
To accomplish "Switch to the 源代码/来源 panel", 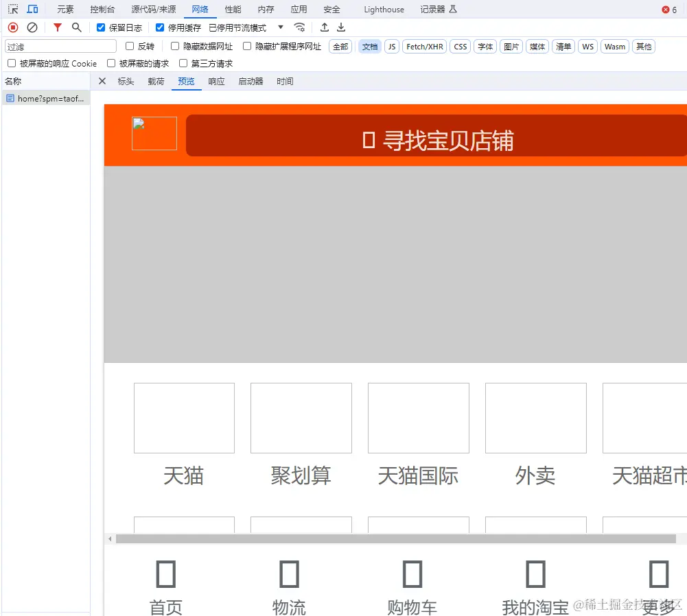I will [x=154, y=9].
